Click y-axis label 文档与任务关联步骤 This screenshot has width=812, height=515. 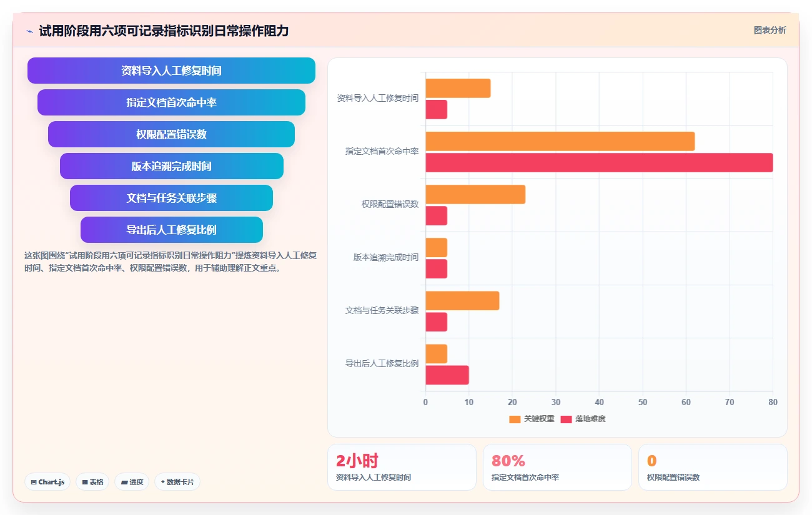click(382, 311)
